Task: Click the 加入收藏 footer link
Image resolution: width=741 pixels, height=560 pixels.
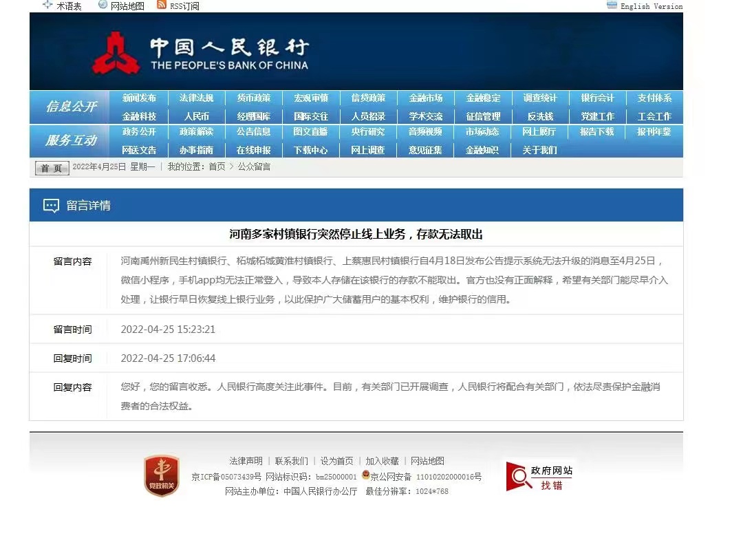Action: (382, 461)
